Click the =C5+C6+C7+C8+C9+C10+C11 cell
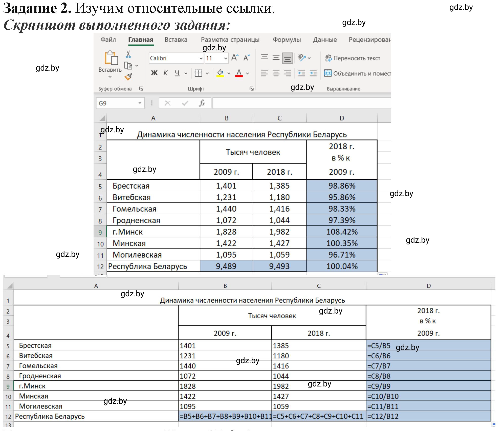This screenshot has height=431, width=504. [x=319, y=416]
